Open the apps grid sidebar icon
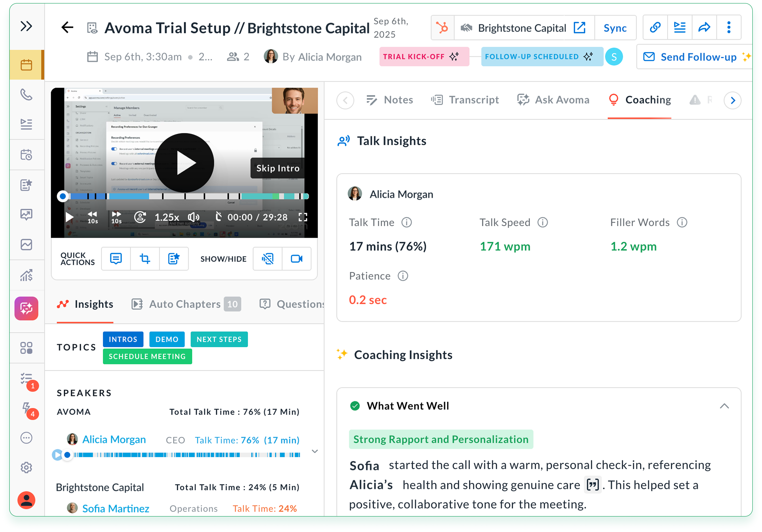 click(26, 348)
